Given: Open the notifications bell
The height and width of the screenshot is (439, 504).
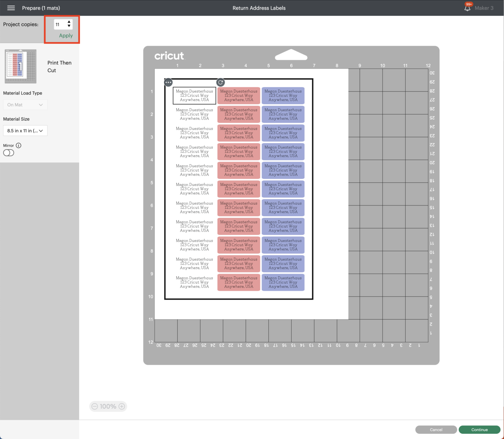Looking at the screenshot, I should point(467,8).
